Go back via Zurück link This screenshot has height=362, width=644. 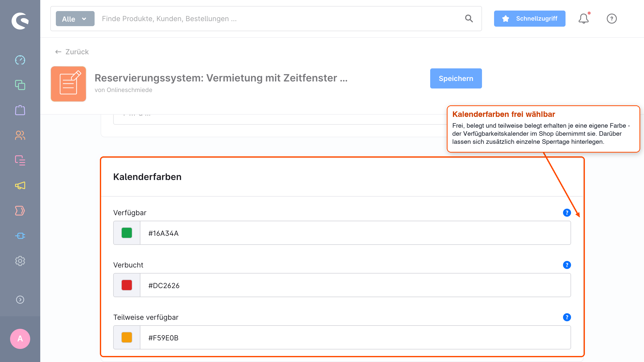pos(72,52)
